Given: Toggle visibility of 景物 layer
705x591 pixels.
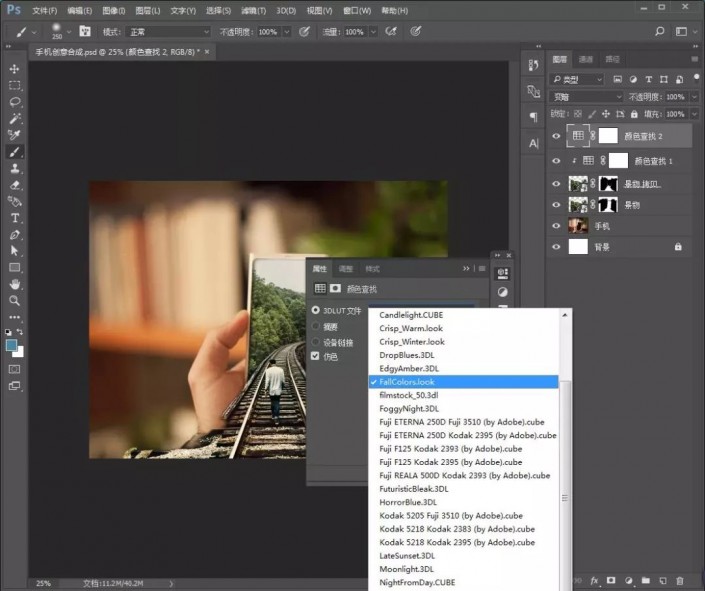Looking at the screenshot, I should tap(556, 205).
